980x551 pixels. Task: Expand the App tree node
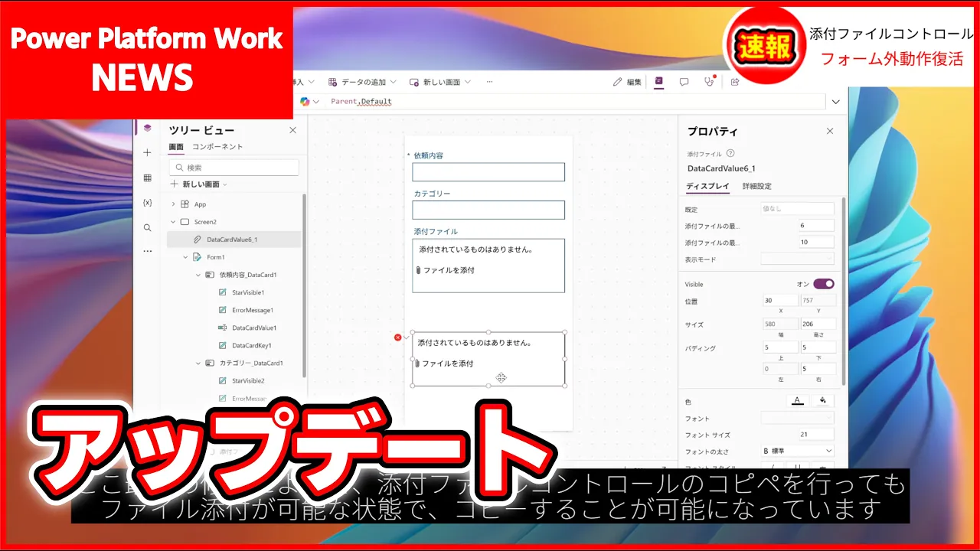[x=174, y=204]
